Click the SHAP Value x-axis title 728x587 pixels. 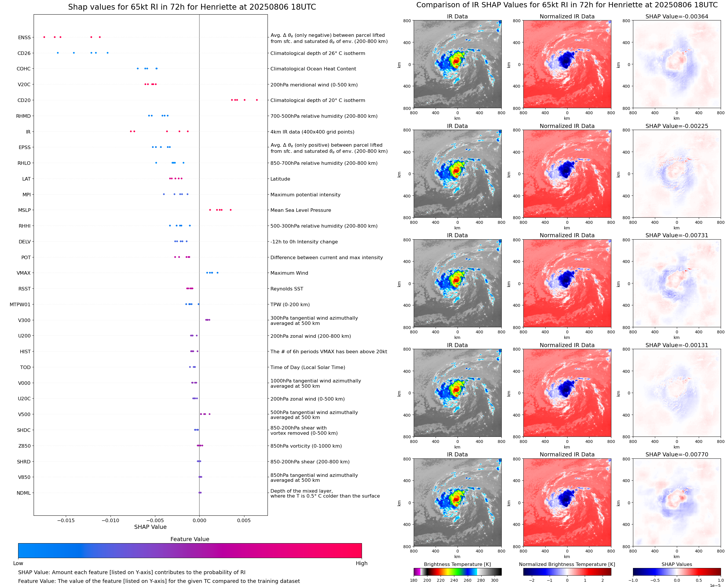click(150, 527)
